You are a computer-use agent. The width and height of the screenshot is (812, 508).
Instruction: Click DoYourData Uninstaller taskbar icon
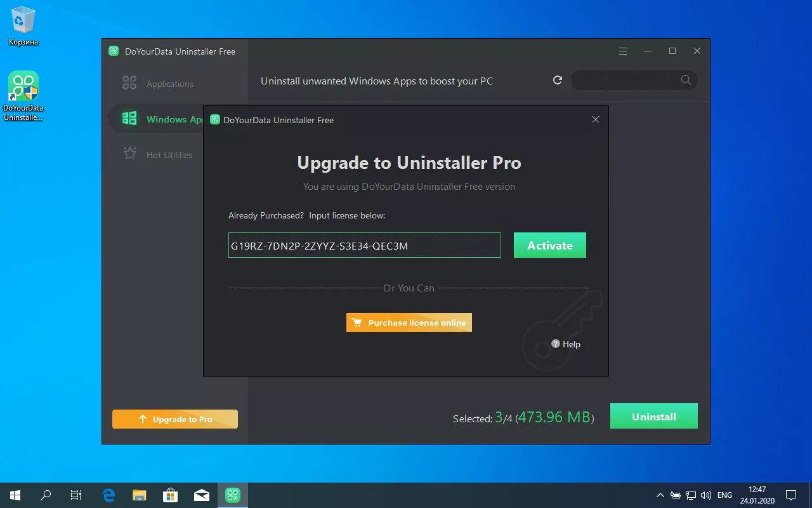click(x=233, y=495)
